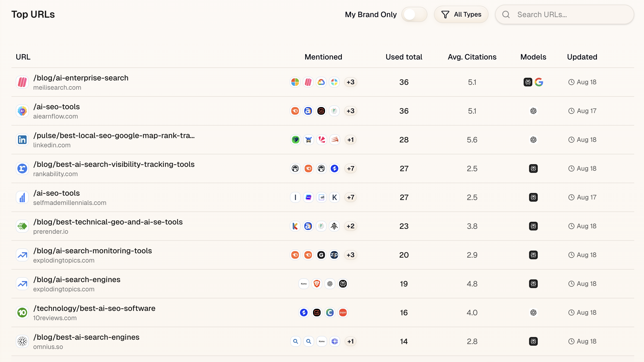Open the /technology/best-ai-seo-software link
The width and height of the screenshot is (644, 362).
(94, 308)
